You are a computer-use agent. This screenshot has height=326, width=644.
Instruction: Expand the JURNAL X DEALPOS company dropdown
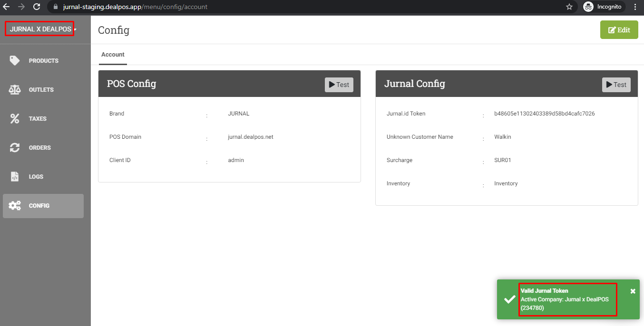click(x=42, y=29)
